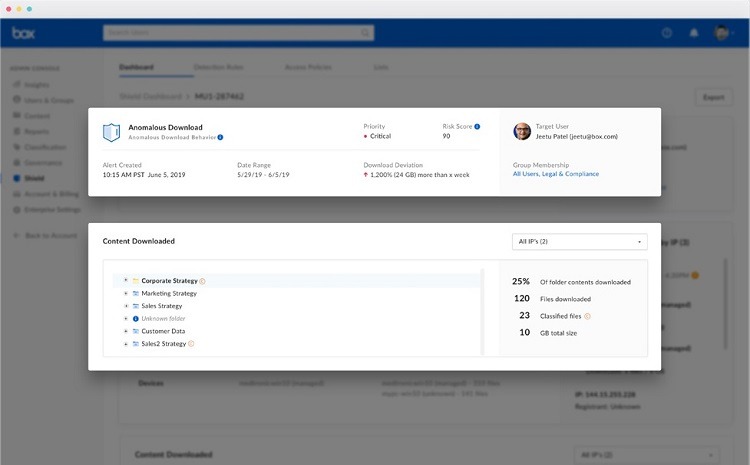This screenshot has width=750, height=465.
Task: Switch to the Dashboard tab
Action: click(136, 67)
